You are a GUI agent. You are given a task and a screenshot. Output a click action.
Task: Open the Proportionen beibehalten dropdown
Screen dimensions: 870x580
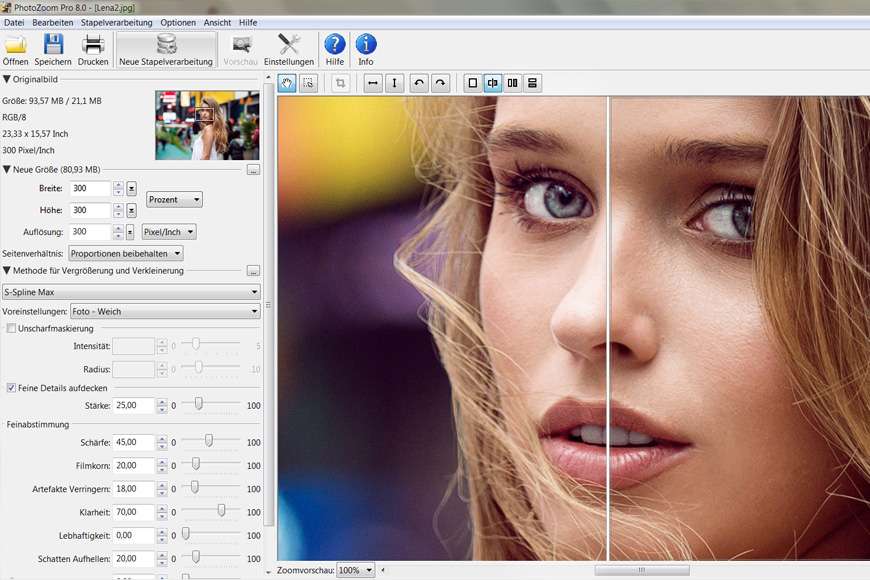pyautogui.click(x=124, y=253)
